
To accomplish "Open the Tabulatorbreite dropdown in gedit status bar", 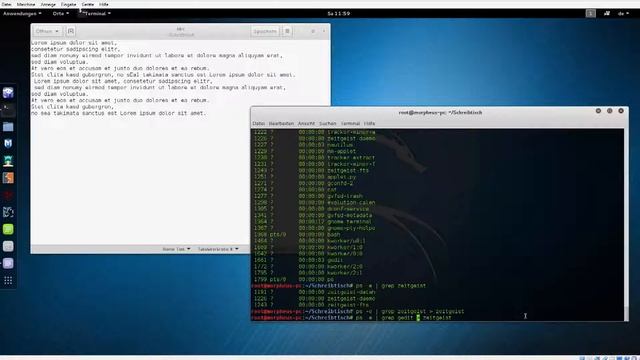I will pyautogui.click(x=218, y=249).
